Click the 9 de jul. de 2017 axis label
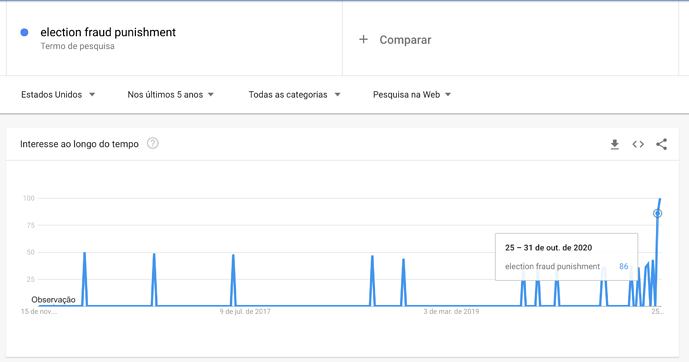 click(x=245, y=311)
